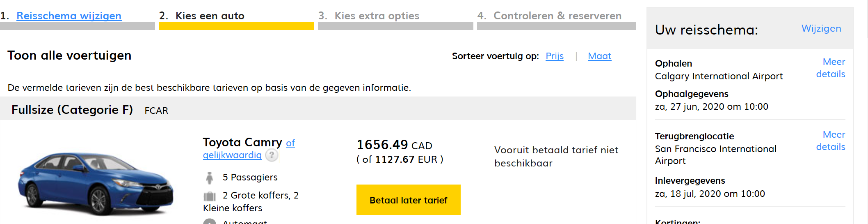Sort vehicles by Maat
This screenshot has width=868, height=224.
click(599, 56)
